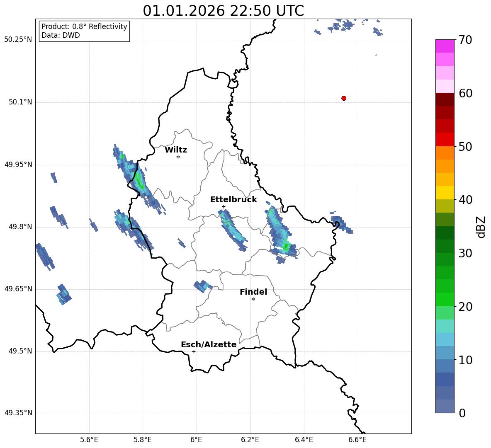Click the 5.6°E longitude label
The image size is (491, 448).
tap(89, 440)
